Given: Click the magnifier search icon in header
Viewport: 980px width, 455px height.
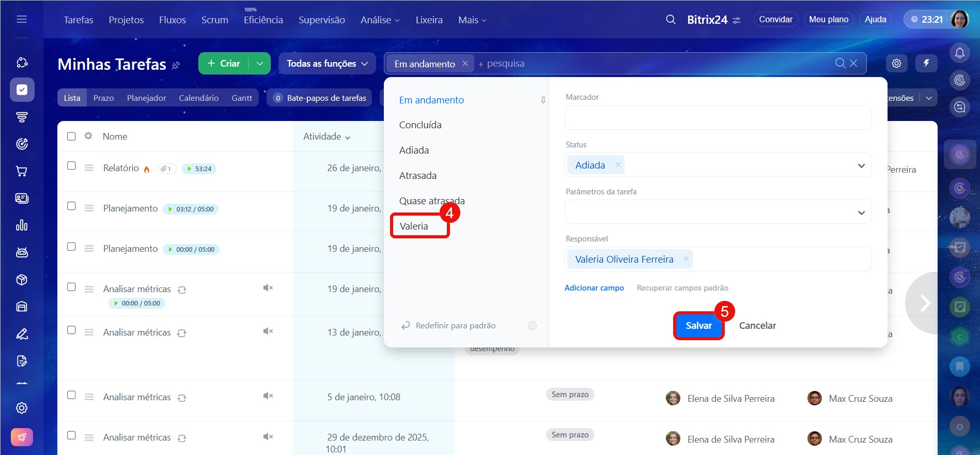Looking at the screenshot, I should 671,20.
